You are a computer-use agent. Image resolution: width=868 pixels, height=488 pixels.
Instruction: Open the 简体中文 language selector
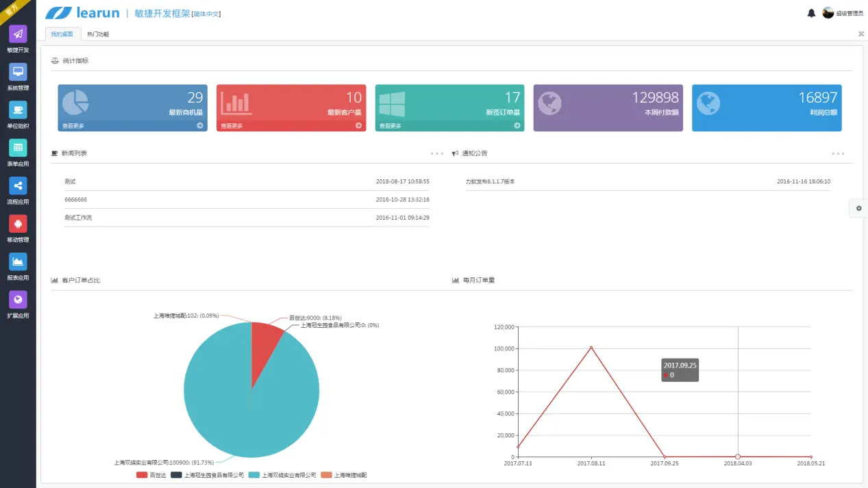[206, 14]
